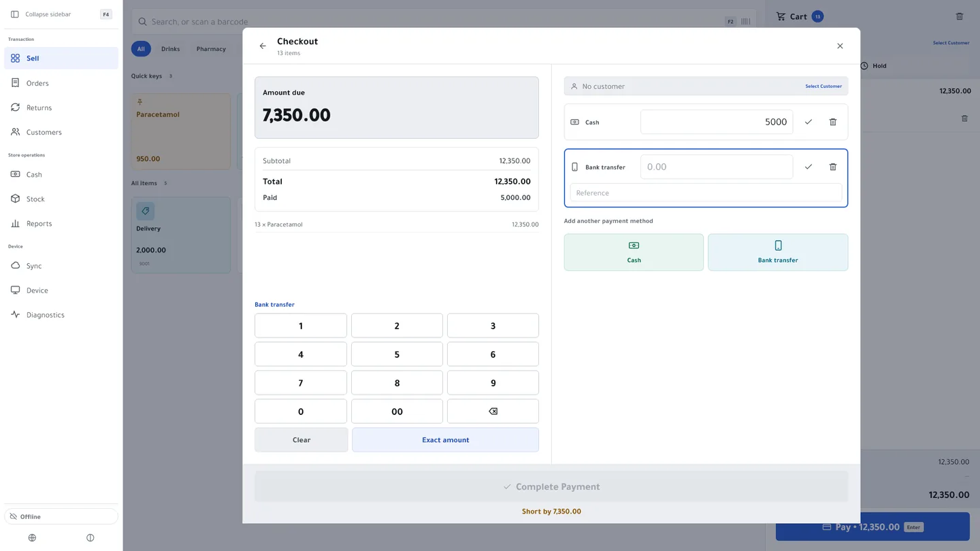The height and width of the screenshot is (551, 980).
Task: Empty the cart with the trash icon
Action: tap(960, 16)
